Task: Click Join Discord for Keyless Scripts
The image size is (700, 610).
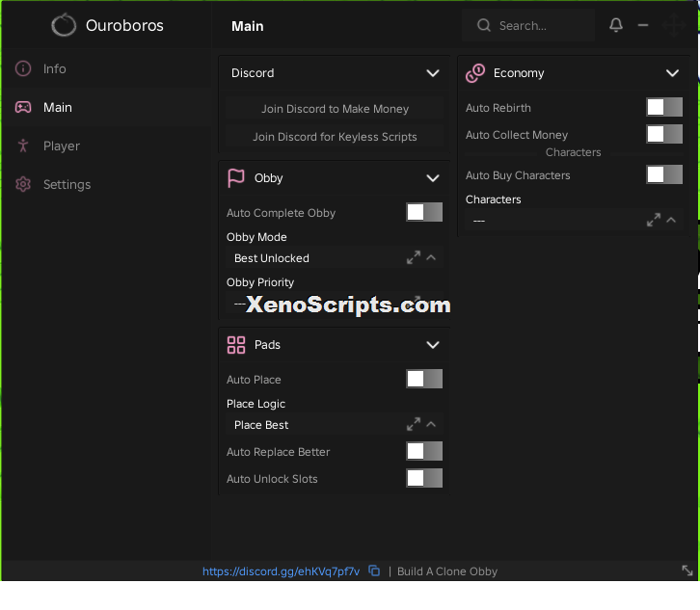Action: 335,137
